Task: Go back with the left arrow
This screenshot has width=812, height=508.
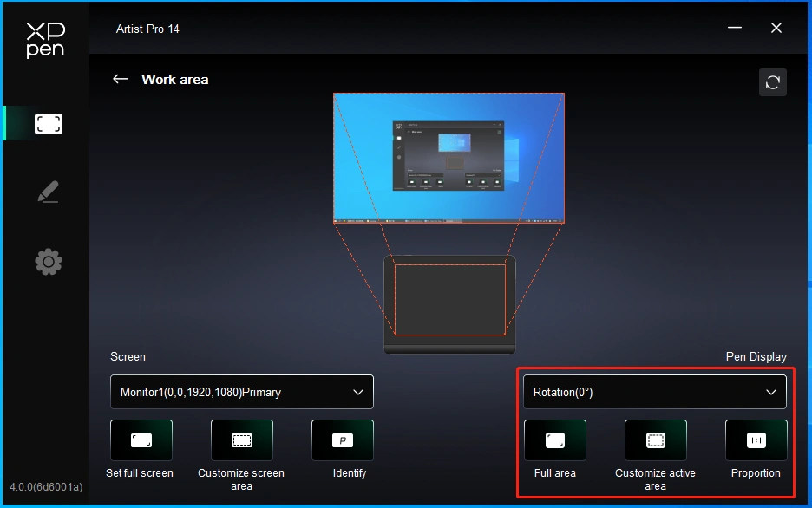Action: pos(120,79)
